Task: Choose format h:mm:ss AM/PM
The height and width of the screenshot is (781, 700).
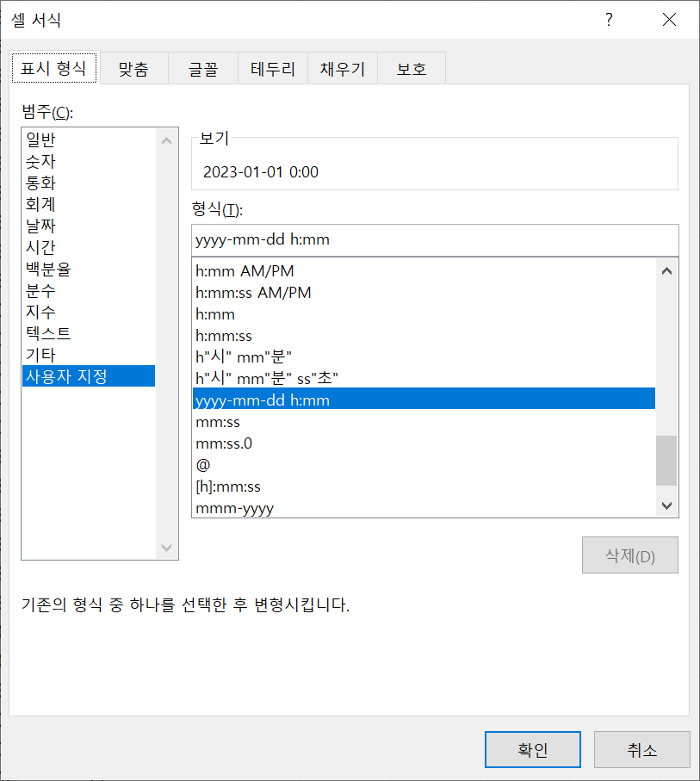Action: [424, 293]
